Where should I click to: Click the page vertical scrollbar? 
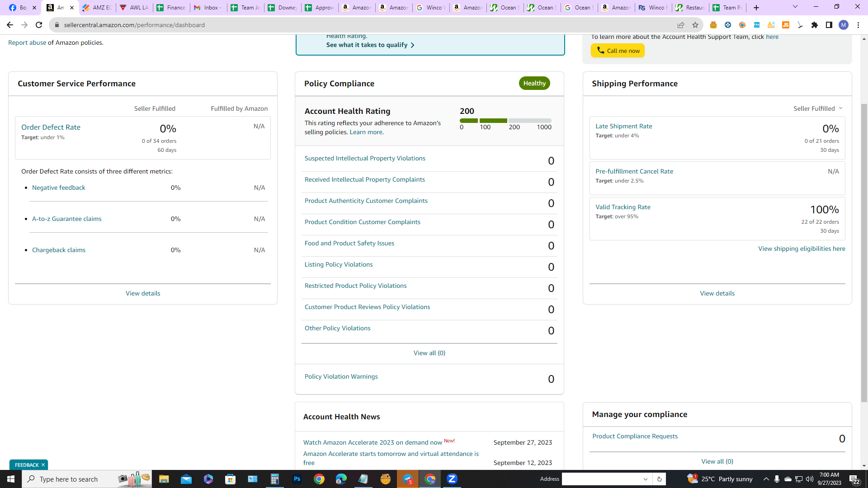click(864, 253)
